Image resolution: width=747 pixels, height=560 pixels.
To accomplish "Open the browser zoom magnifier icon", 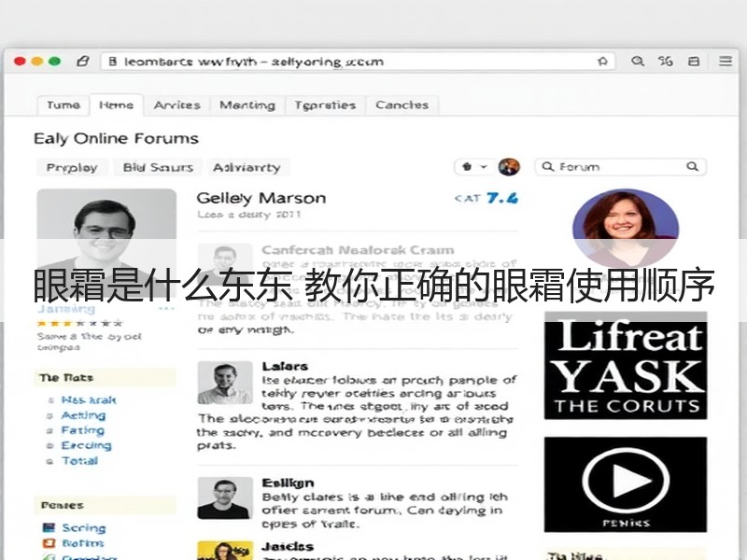I will [x=638, y=61].
